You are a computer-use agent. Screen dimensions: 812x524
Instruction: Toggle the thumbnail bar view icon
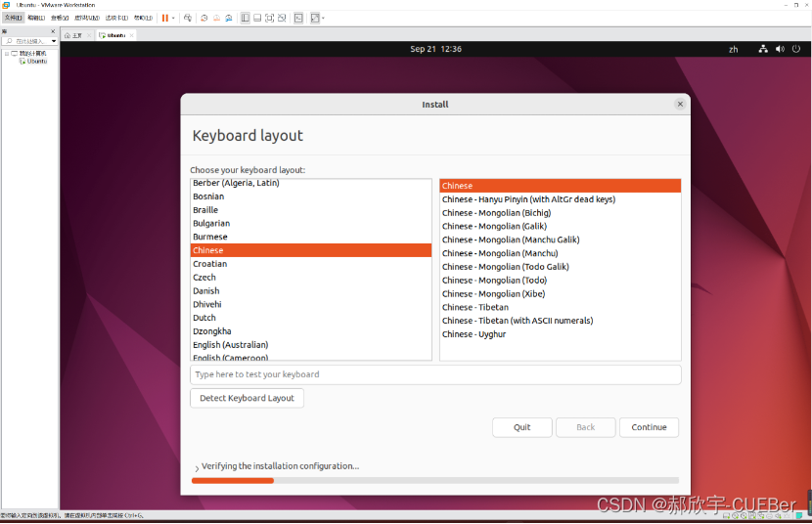[x=257, y=19]
